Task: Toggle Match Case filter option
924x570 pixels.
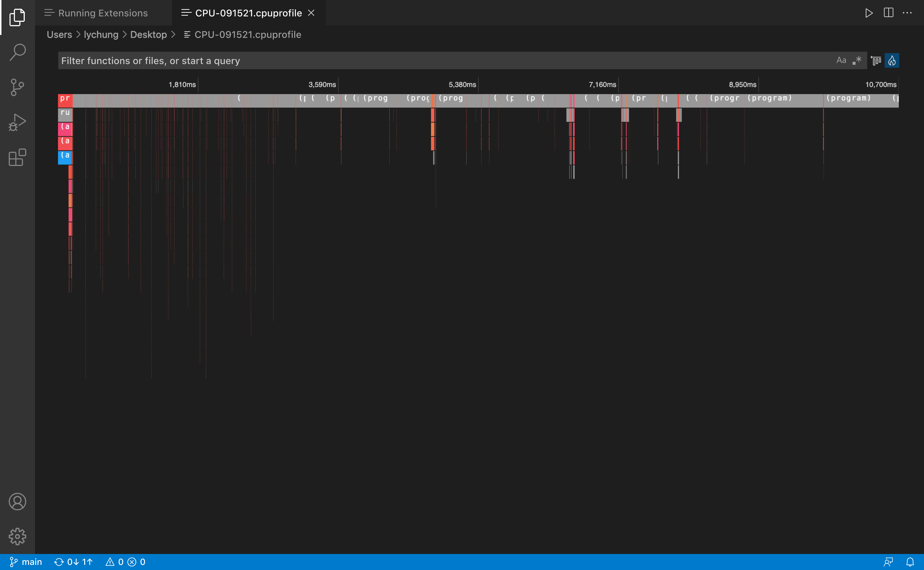Action: (x=841, y=60)
